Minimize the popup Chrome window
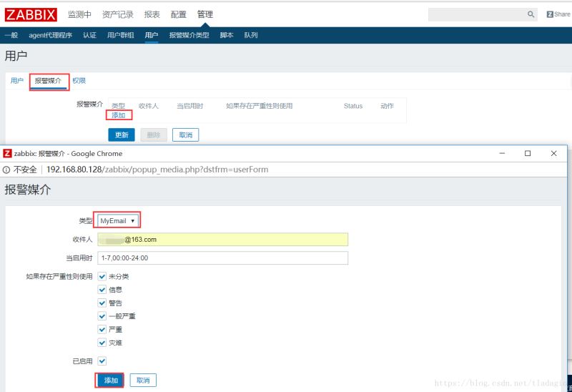The width and height of the screenshot is (572, 392). 502,153
